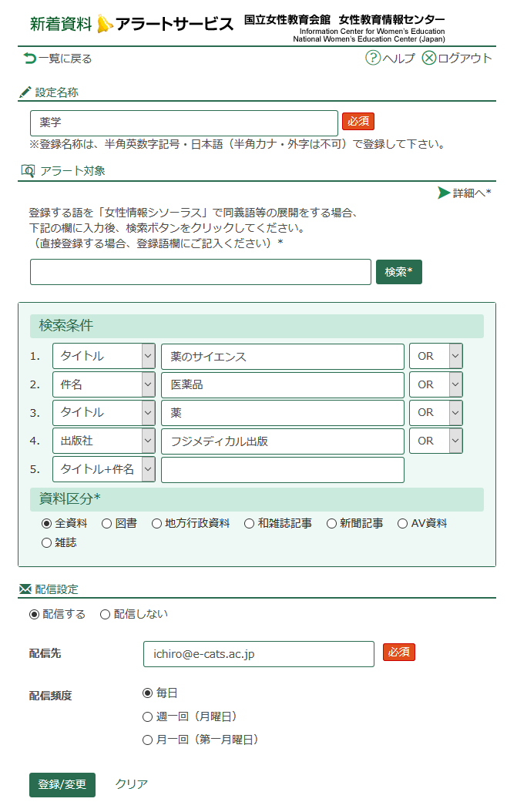This screenshot has width=517, height=812.
Task: Open row 2 件名 field dropdown
Action: [x=103, y=384]
